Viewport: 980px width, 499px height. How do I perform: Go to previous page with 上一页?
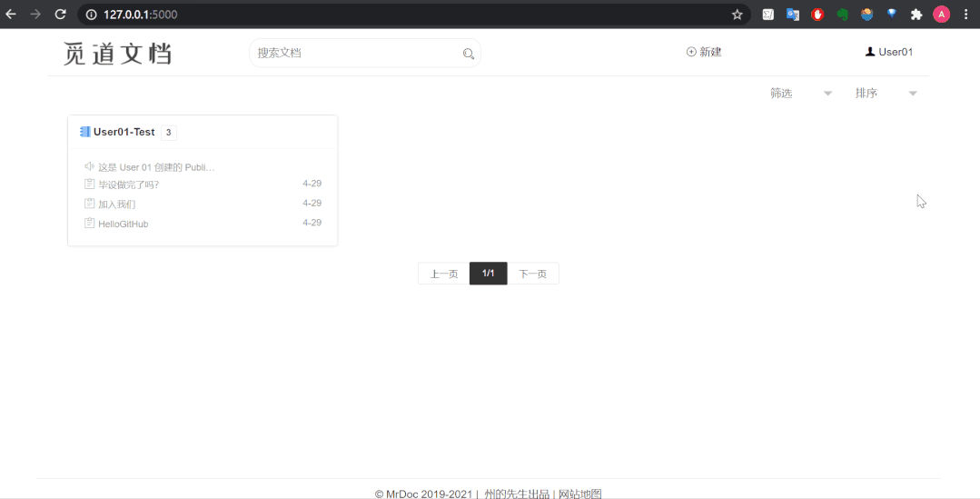tap(444, 274)
